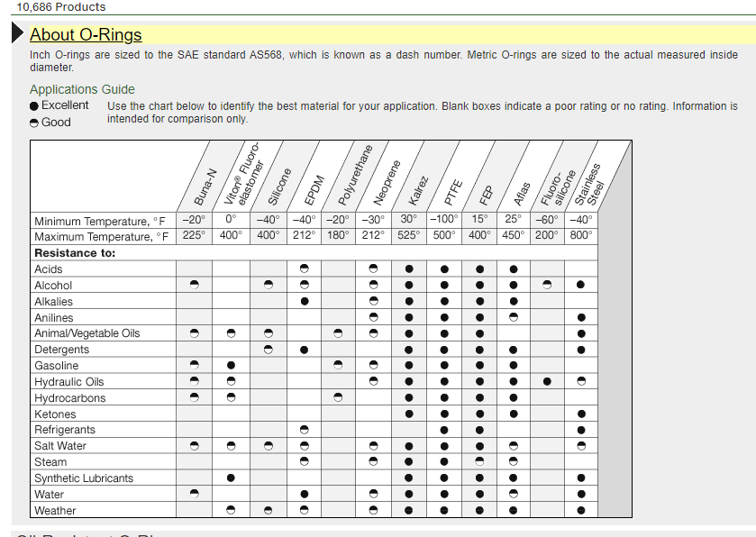Select the 'Viton Fluoroelastomer' column header
This screenshot has width=756, height=537.
244,174
